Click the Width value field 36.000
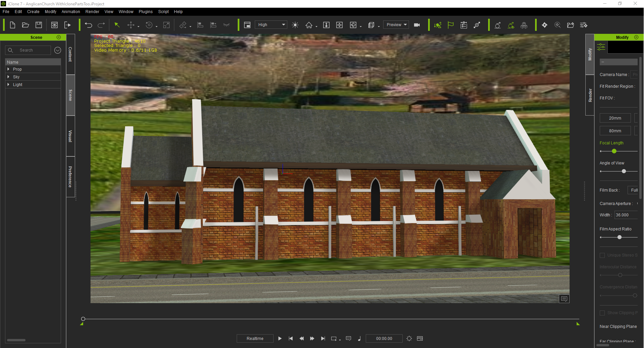Viewport: 644px width, 348px height. 626,215
